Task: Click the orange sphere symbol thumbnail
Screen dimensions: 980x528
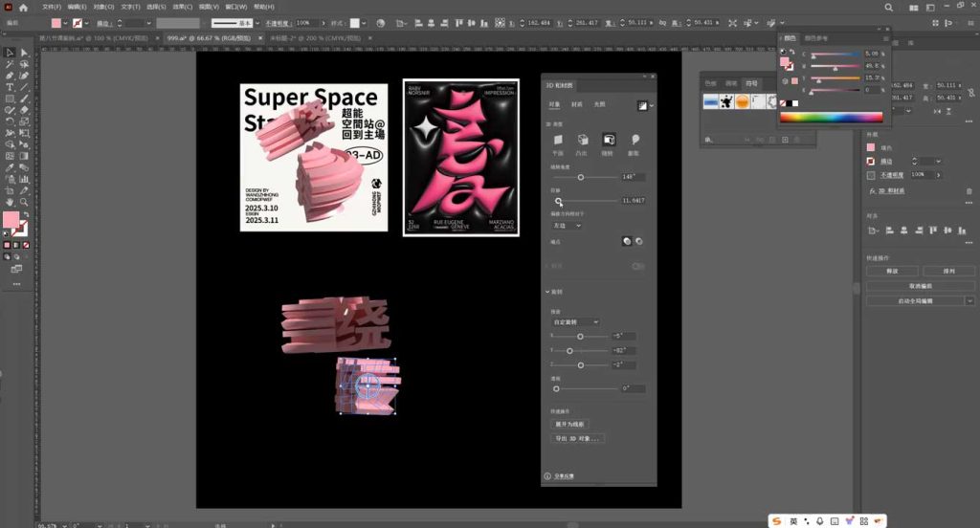Action: [x=742, y=101]
